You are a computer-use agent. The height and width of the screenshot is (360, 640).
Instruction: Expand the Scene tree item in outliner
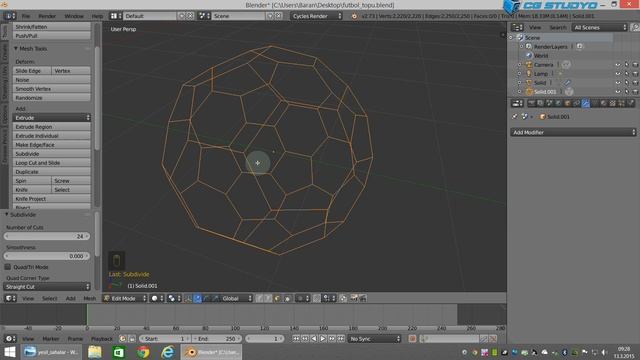coord(511,37)
